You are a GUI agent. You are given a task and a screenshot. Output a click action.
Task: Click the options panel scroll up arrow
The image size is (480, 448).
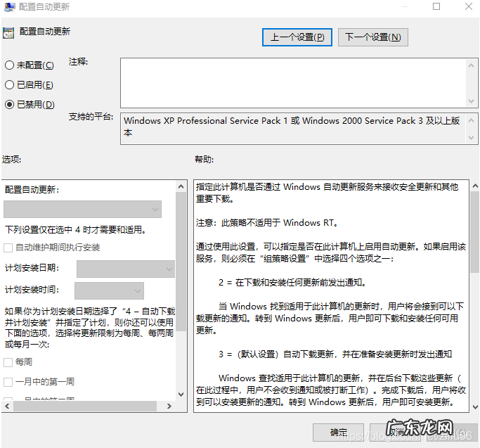click(x=181, y=186)
